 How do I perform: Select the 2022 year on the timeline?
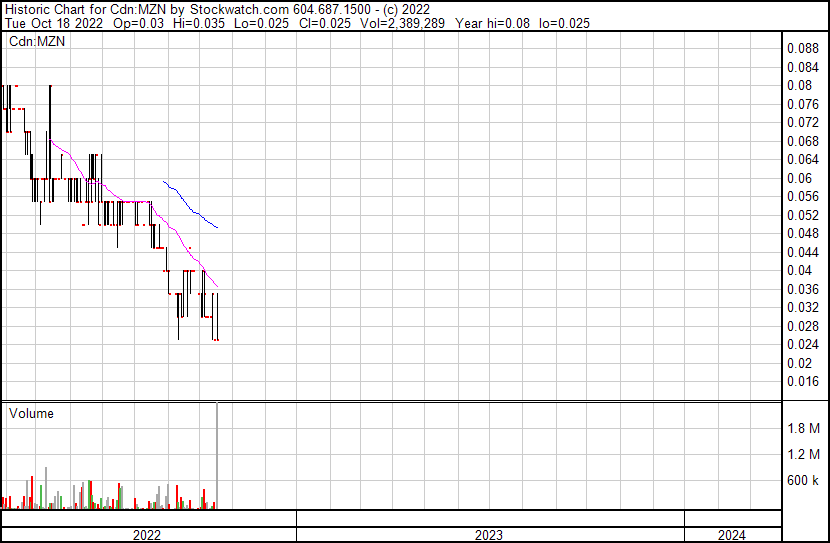(148, 535)
